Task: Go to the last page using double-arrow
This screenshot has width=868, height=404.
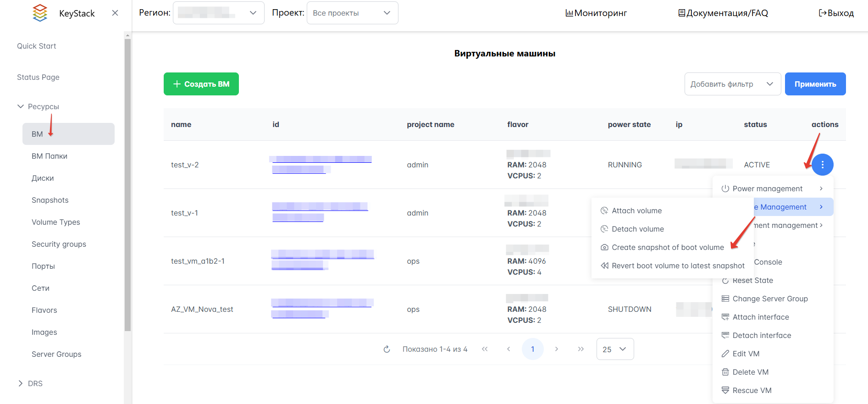Action: click(581, 349)
